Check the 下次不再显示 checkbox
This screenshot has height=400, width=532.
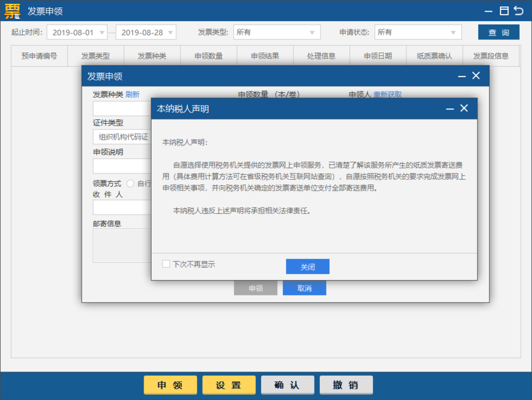point(166,264)
